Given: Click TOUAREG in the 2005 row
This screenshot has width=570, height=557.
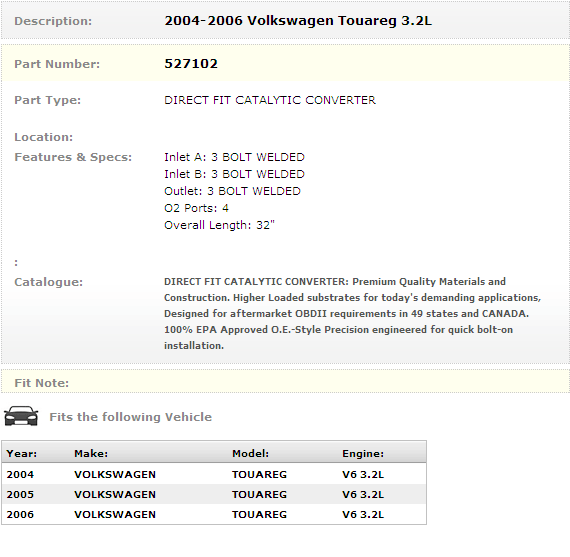Looking at the screenshot, I should [259, 494].
